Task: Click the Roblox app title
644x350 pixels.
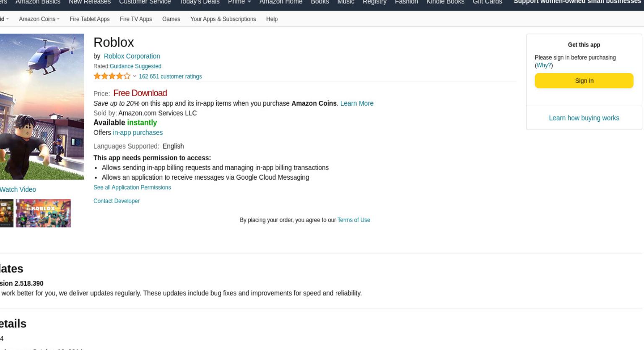Action: coord(114,42)
